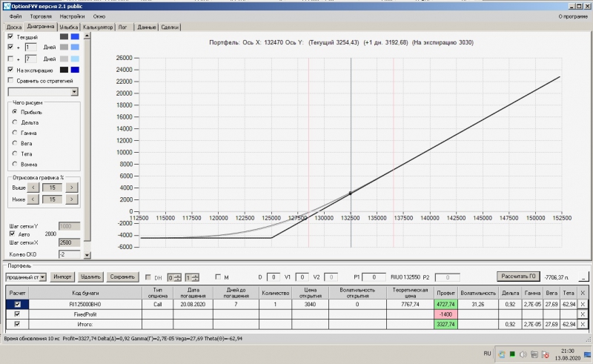593x364 pixels.
Task: Select the Прибыль radio button
Action: click(x=15, y=112)
